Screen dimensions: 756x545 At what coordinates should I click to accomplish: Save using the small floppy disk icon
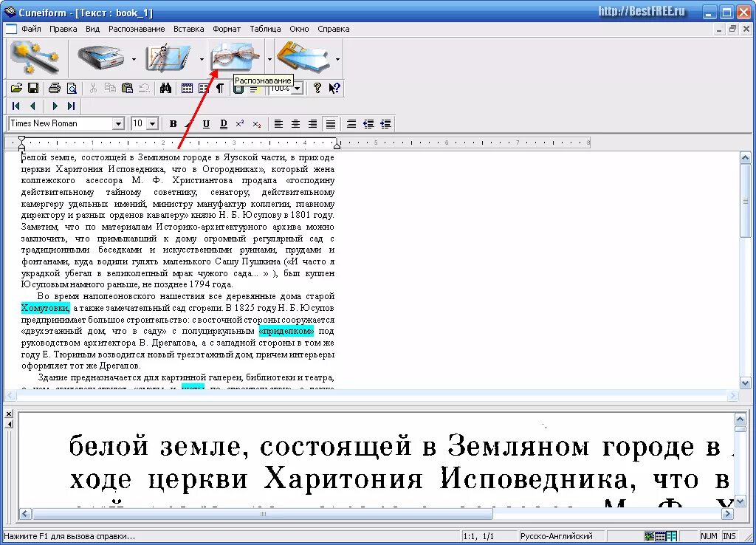(33, 89)
